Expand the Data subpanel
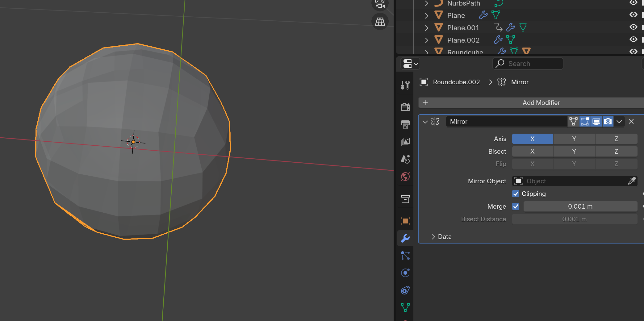This screenshot has height=321, width=644. 433,237
